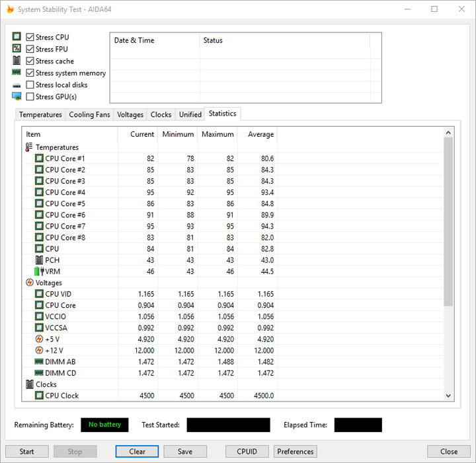Viewport: 476px width, 463px height.
Task: Select the Statistics tab
Action: 223,114
